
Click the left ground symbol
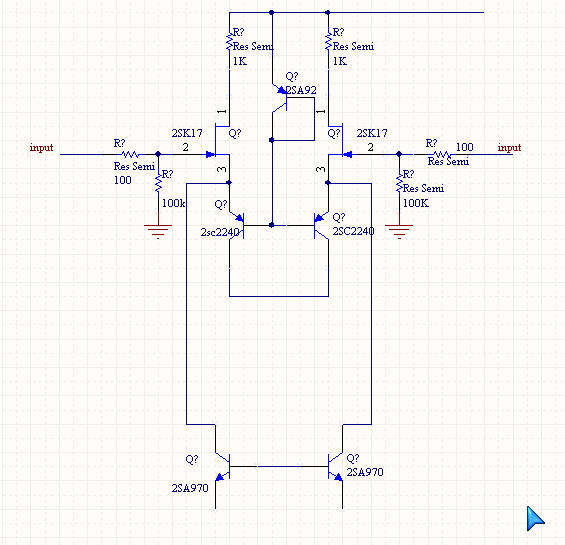[x=158, y=231]
